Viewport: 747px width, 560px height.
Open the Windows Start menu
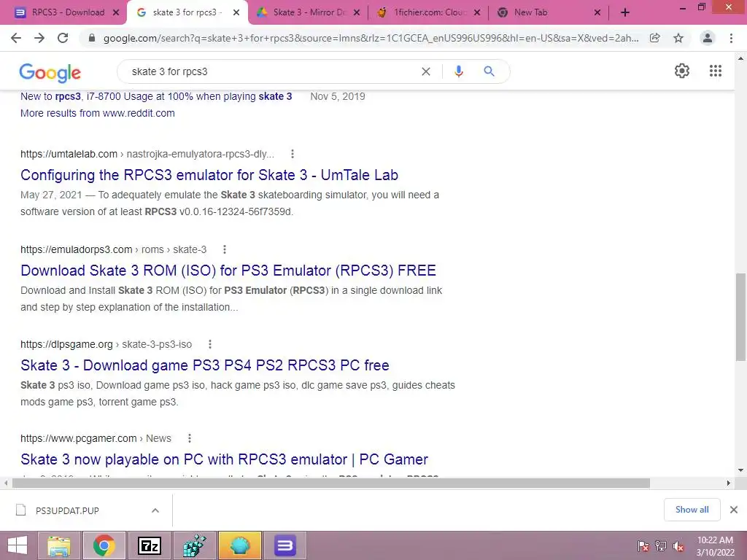[x=18, y=545]
